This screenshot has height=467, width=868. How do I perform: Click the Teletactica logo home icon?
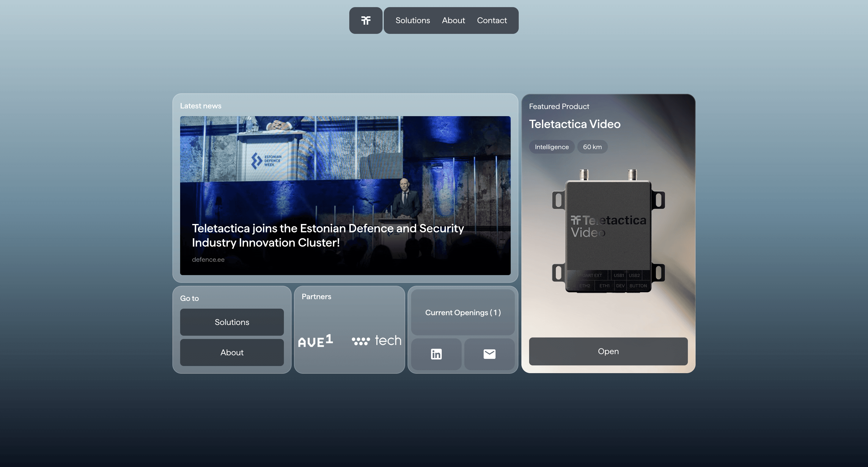[x=366, y=20]
